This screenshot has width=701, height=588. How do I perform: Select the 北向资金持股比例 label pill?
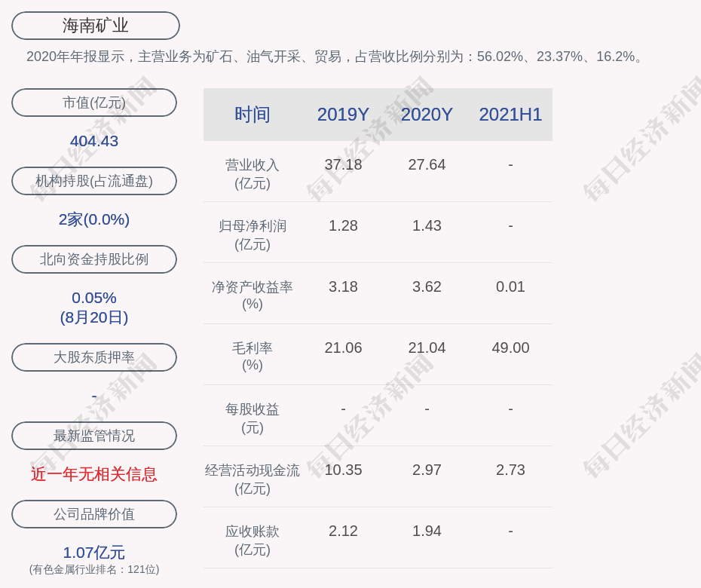pos(94,259)
